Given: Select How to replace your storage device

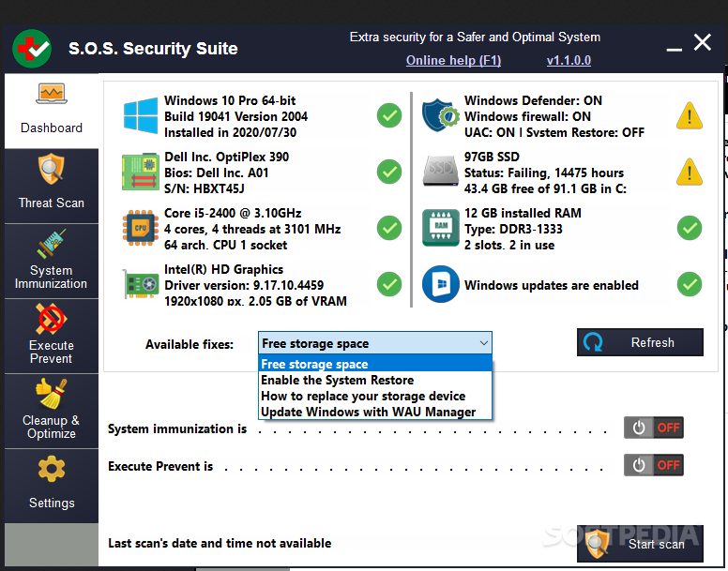Looking at the screenshot, I should tap(375, 396).
